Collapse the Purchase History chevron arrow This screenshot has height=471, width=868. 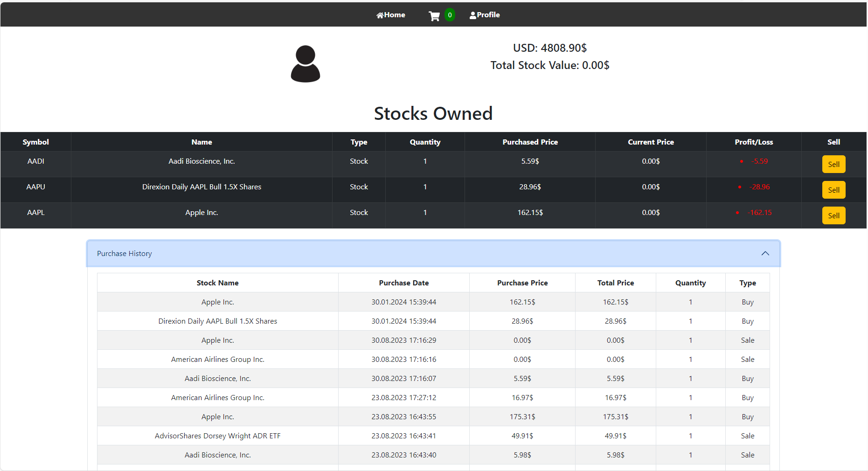[765, 254]
